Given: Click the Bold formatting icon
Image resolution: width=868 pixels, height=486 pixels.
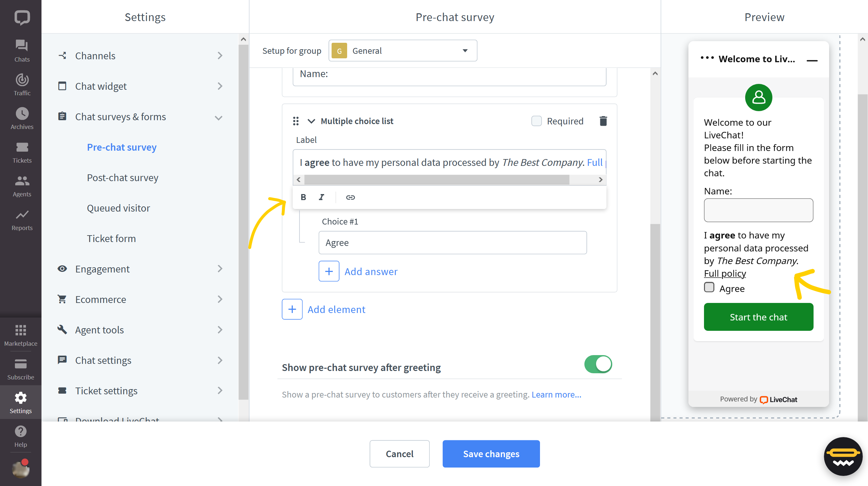Looking at the screenshot, I should [x=303, y=197].
